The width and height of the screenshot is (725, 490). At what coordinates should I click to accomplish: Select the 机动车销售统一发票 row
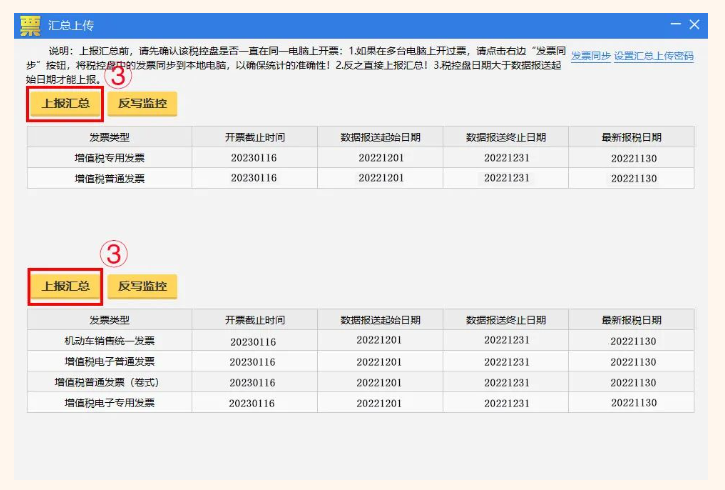coord(109,341)
